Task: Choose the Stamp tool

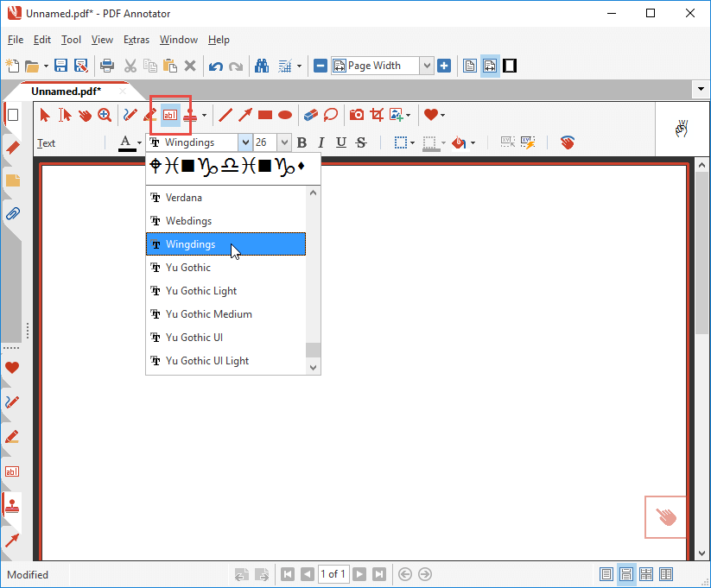Action: coord(190,115)
